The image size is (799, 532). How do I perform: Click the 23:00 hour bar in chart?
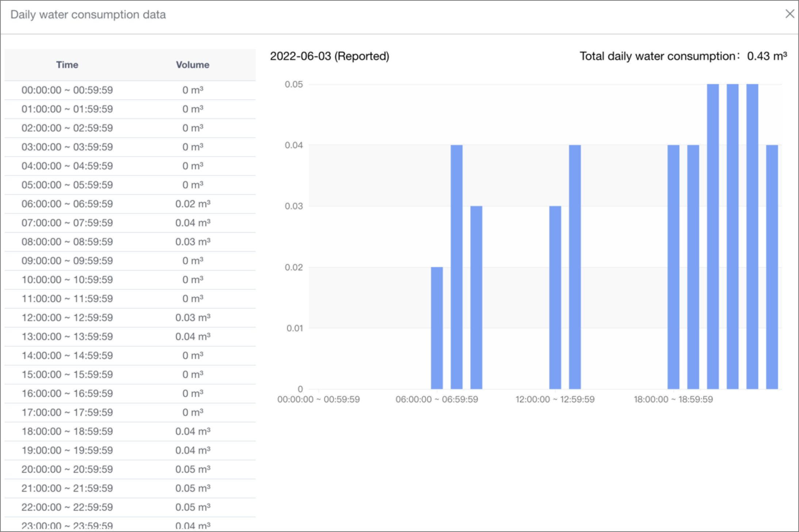pyautogui.click(x=772, y=267)
